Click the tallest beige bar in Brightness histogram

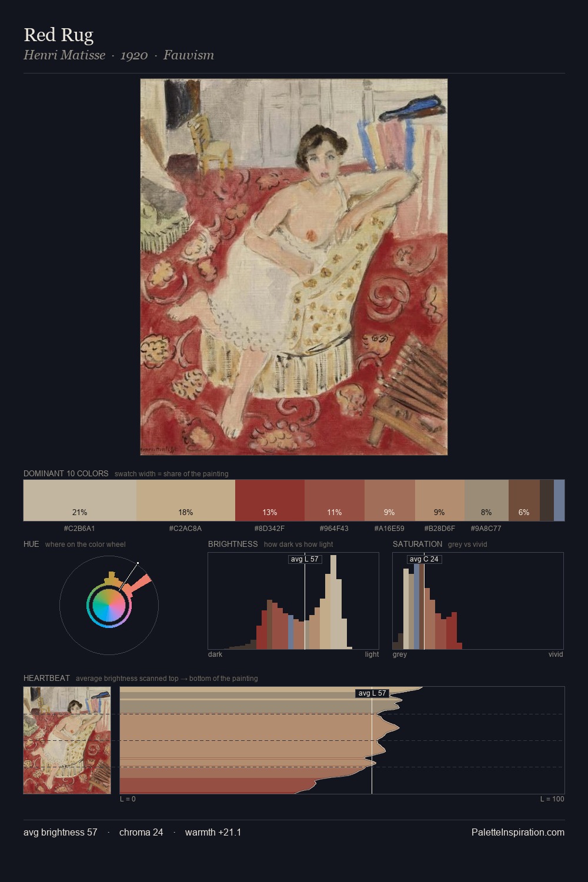333,603
